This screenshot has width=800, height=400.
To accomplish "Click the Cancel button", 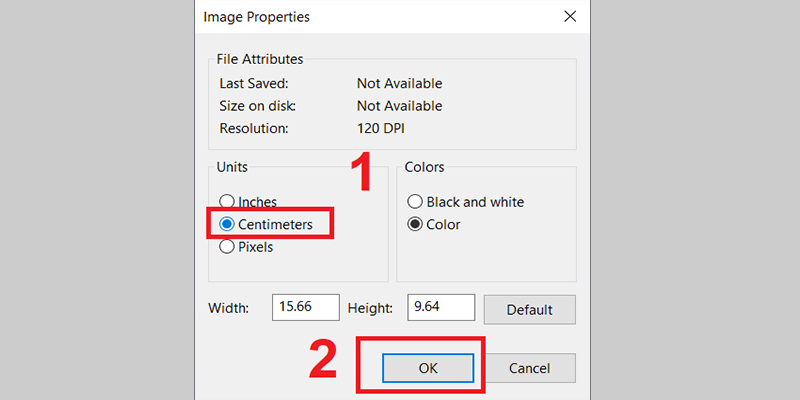I will [529, 368].
